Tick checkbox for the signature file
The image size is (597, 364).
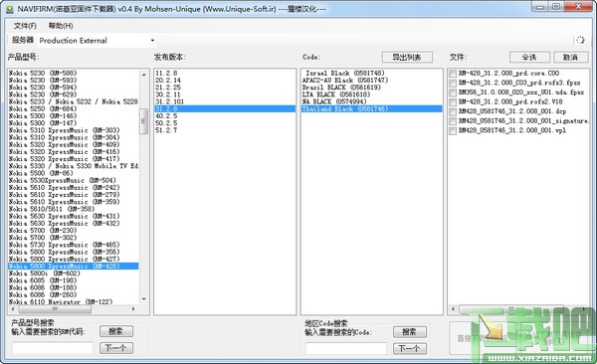click(453, 121)
